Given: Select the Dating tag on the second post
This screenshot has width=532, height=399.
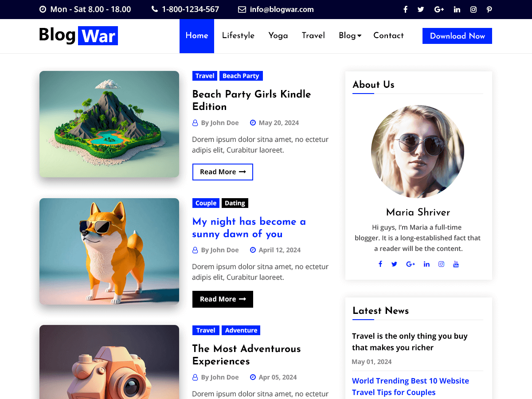Looking at the screenshot, I should click(x=235, y=203).
